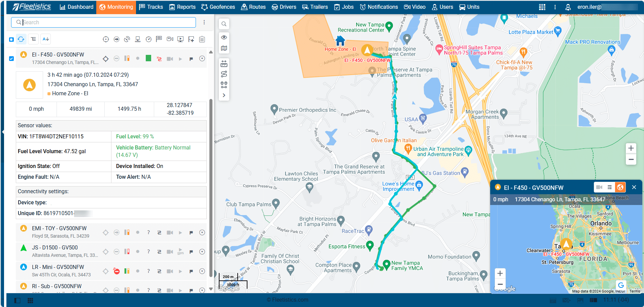Open the Reports tab

click(182, 7)
